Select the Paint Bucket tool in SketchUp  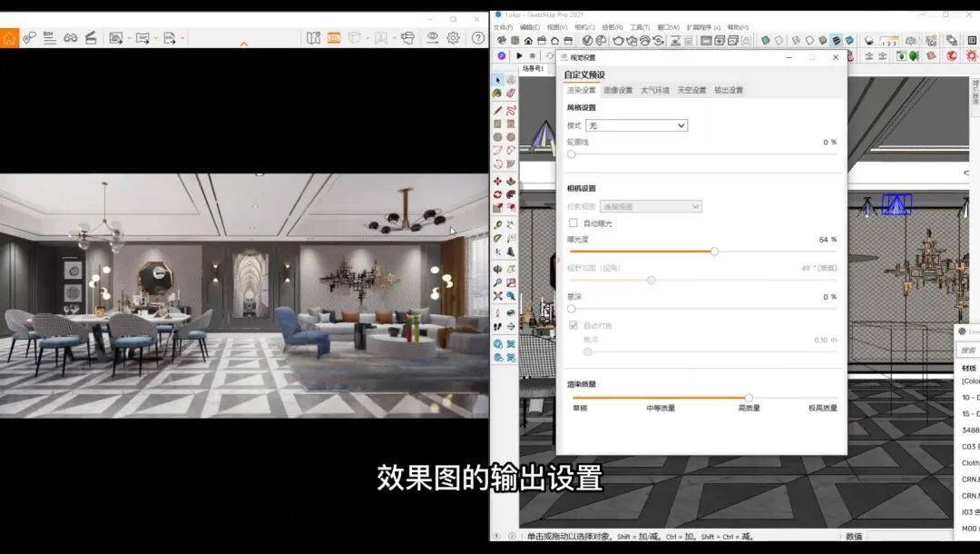pyautogui.click(x=497, y=94)
